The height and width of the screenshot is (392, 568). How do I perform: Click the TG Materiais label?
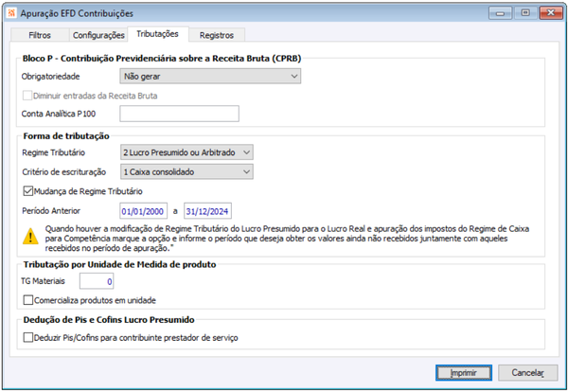coord(44,281)
